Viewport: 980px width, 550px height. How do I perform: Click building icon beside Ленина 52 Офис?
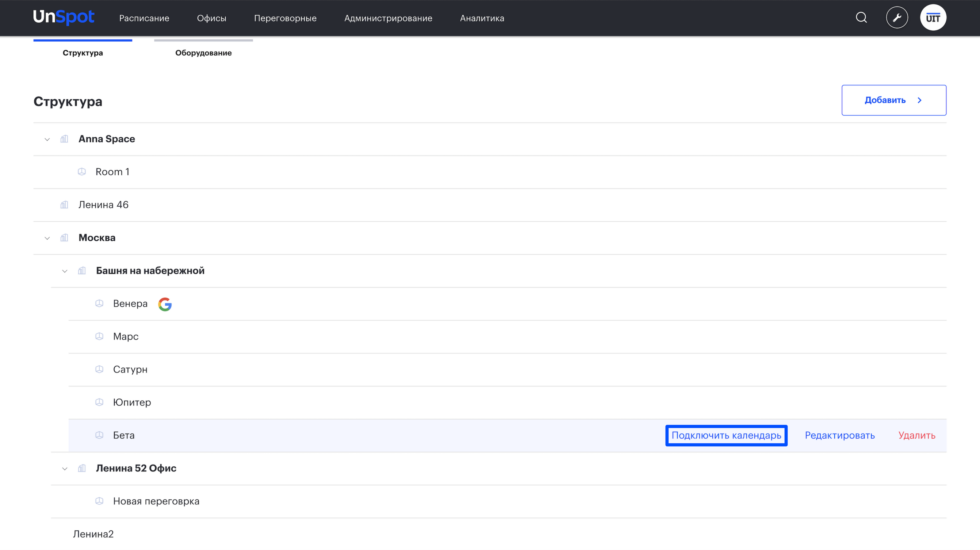82,468
